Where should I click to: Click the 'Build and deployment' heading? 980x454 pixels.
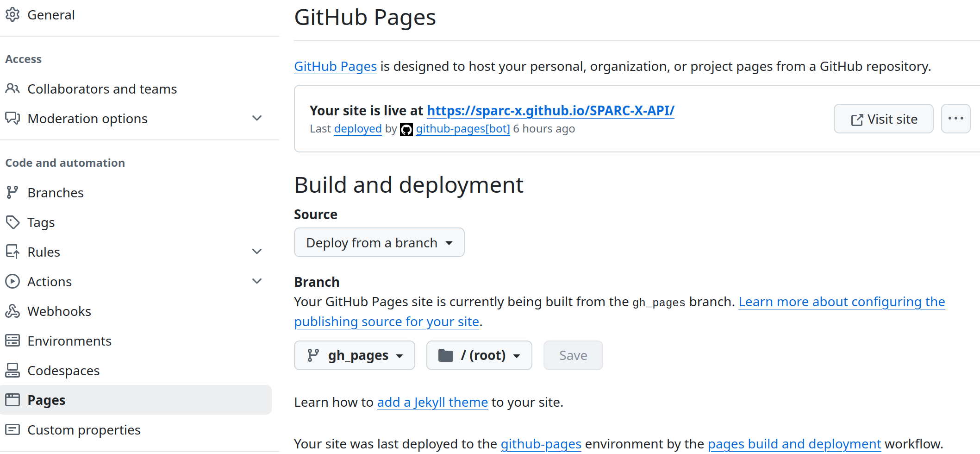pyautogui.click(x=409, y=185)
